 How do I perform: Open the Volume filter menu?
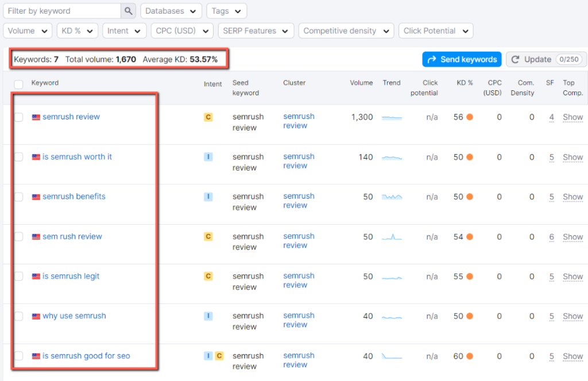(x=27, y=30)
